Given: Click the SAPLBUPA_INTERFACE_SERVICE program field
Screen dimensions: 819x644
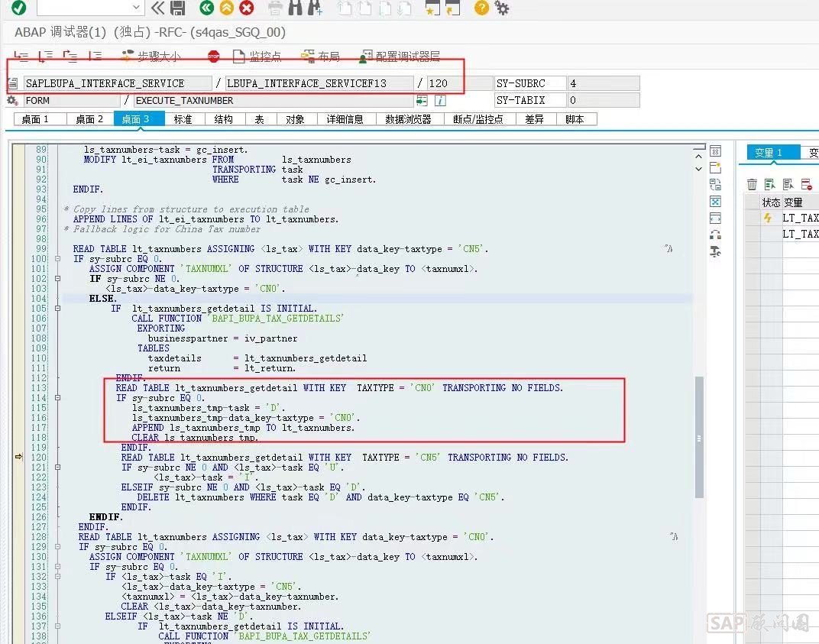Looking at the screenshot, I should 118,83.
